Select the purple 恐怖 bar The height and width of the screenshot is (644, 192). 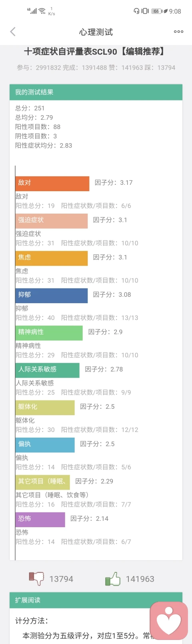click(x=40, y=520)
